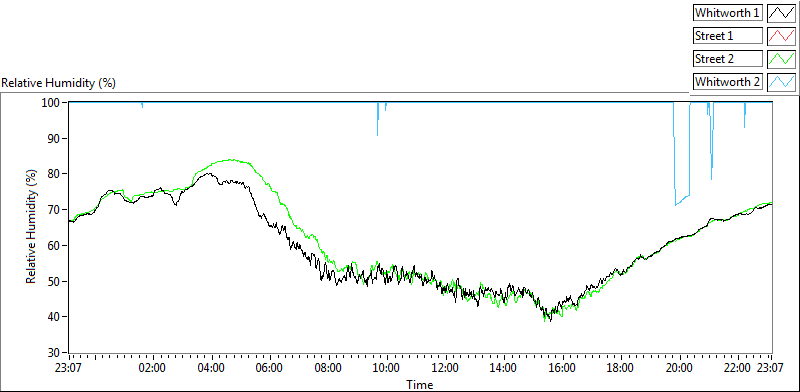
Task: Click the 23:07 start time axis label
Action: click(x=69, y=368)
